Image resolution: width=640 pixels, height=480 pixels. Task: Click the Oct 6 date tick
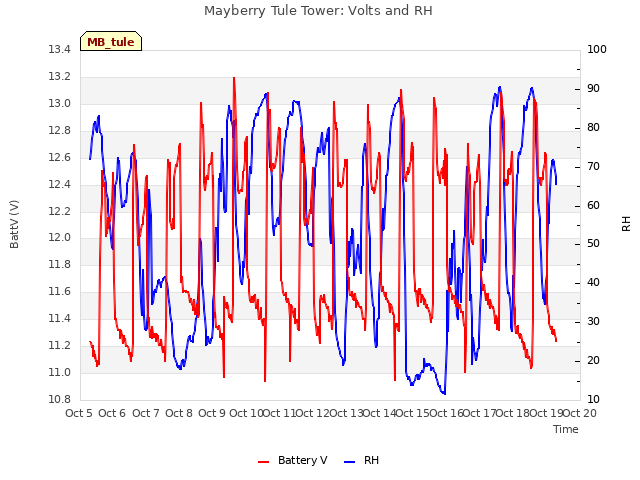click(112, 413)
